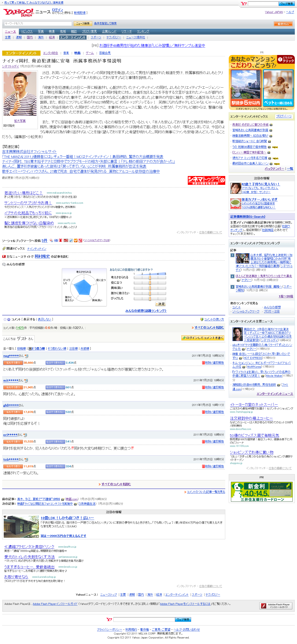The height and width of the screenshot is (644, 297).
Task: Open the 映画 entertainment sub-tab
Action: coord(77,53)
